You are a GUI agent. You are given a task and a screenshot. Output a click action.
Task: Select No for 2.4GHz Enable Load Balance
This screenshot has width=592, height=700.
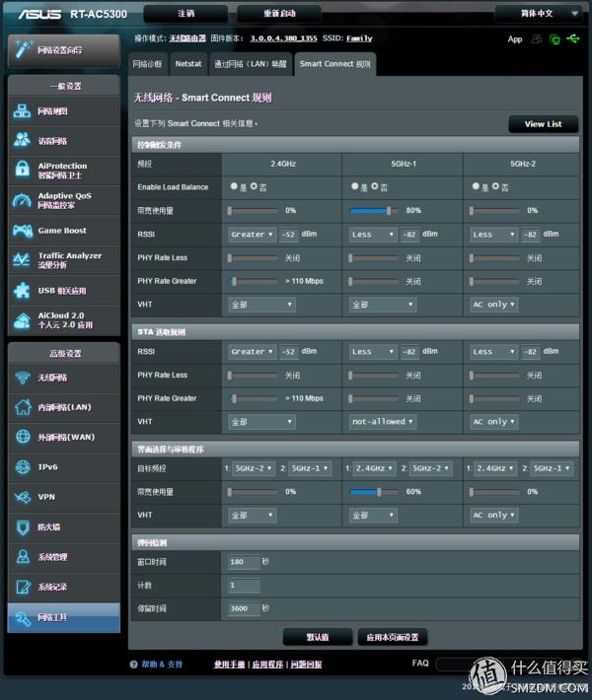(x=254, y=186)
